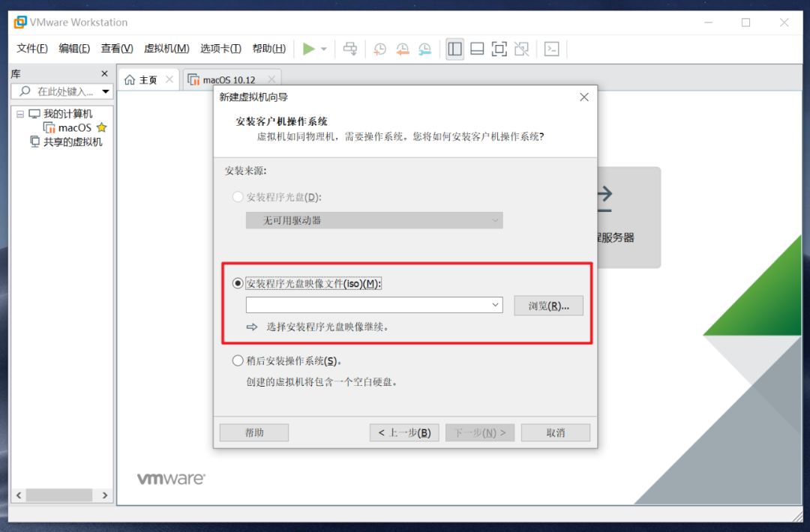Open the library search filter dropdown arrow
The image size is (810, 532).
click(x=106, y=91)
